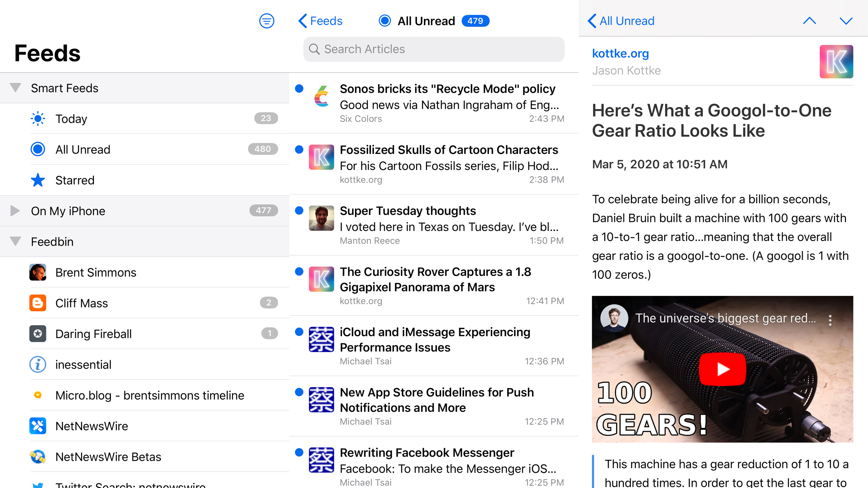Toggle unread dot on Rewriting Facebook Messenger
This screenshot has height=488, width=868.
tap(299, 452)
